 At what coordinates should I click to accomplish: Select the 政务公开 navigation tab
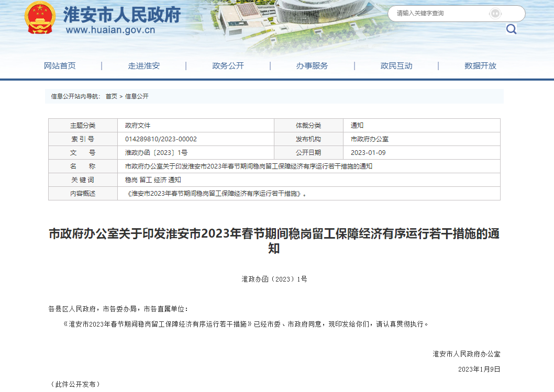point(228,66)
